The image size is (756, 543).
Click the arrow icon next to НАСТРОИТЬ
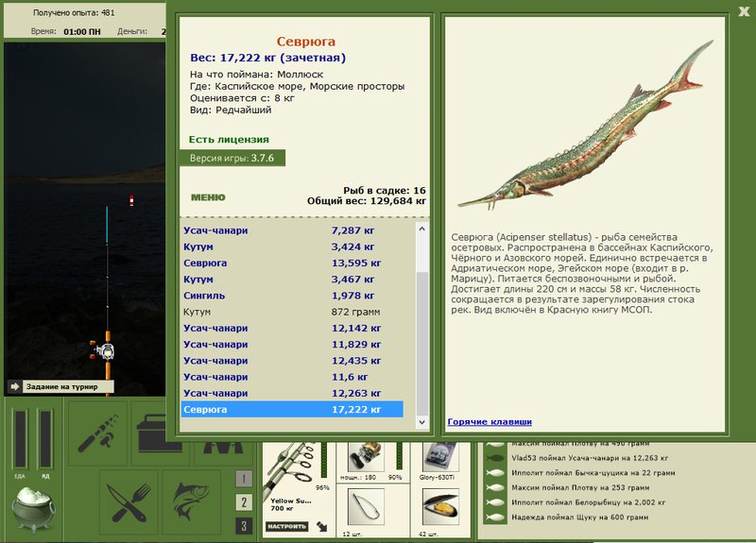click(322, 527)
